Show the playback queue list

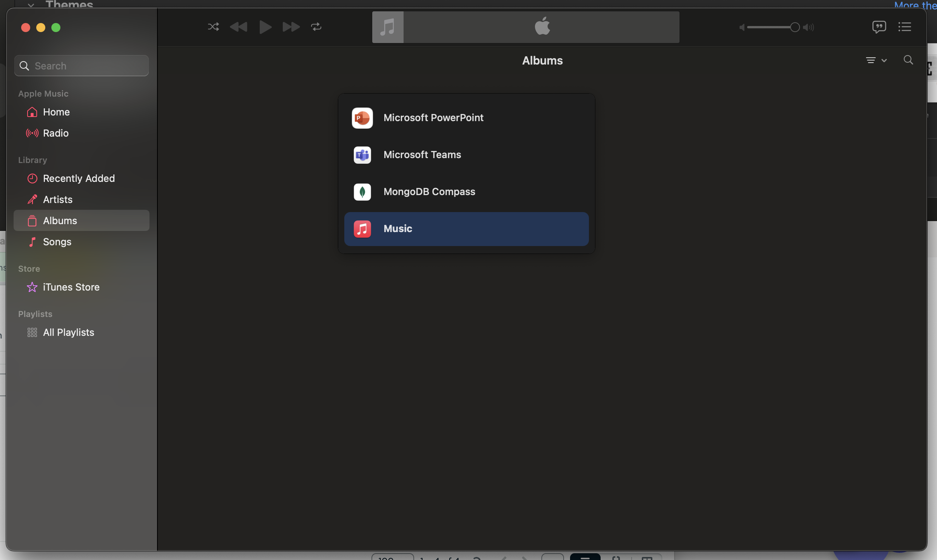click(x=905, y=27)
